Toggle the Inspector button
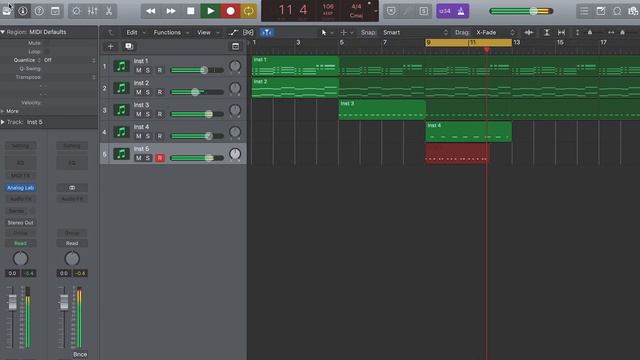 click(x=23, y=11)
